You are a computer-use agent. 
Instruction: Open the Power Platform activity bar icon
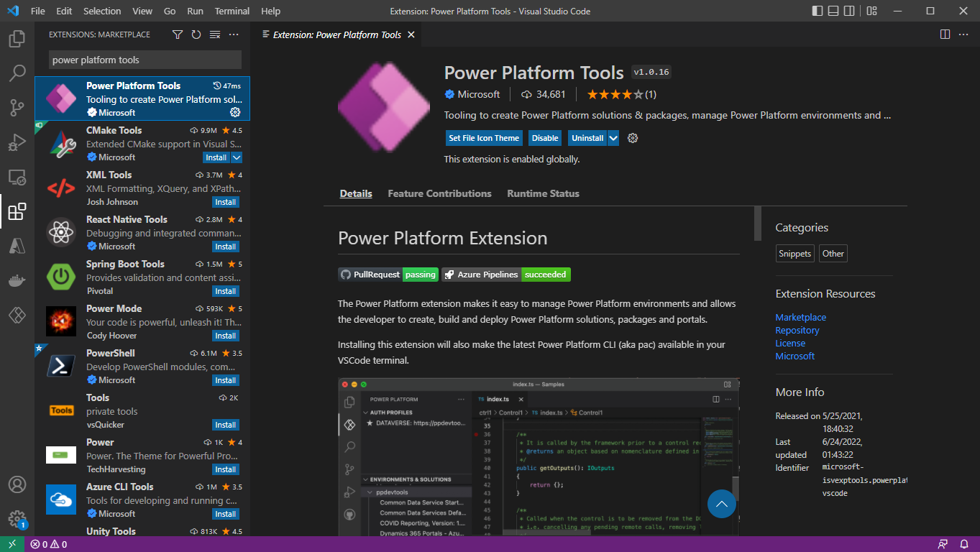17,315
